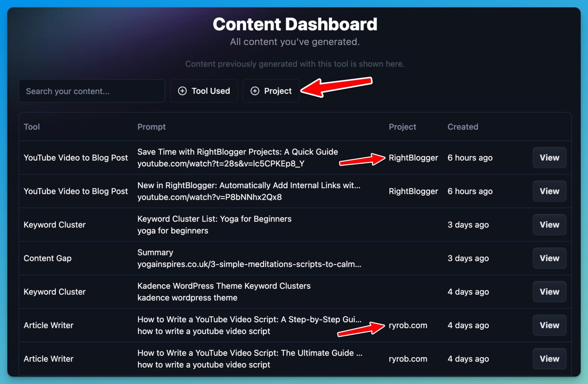Click the plus icon on the Project filter
The width and height of the screenshot is (588, 384).
tap(255, 91)
